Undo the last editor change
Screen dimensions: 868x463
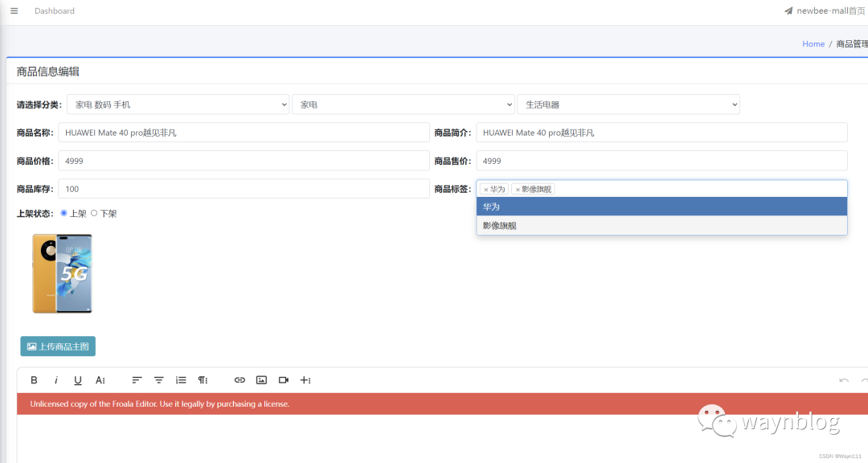(x=844, y=380)
